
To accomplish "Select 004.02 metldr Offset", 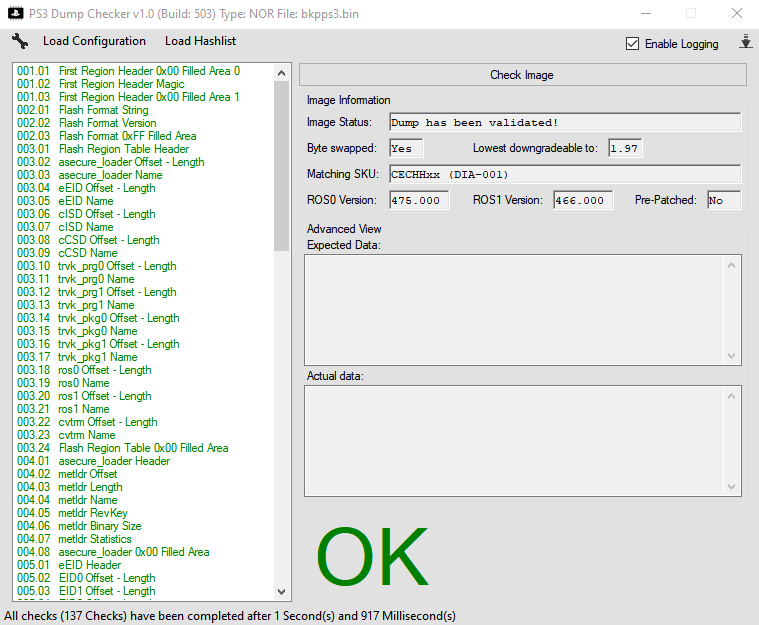I will (x=67, y=474).
